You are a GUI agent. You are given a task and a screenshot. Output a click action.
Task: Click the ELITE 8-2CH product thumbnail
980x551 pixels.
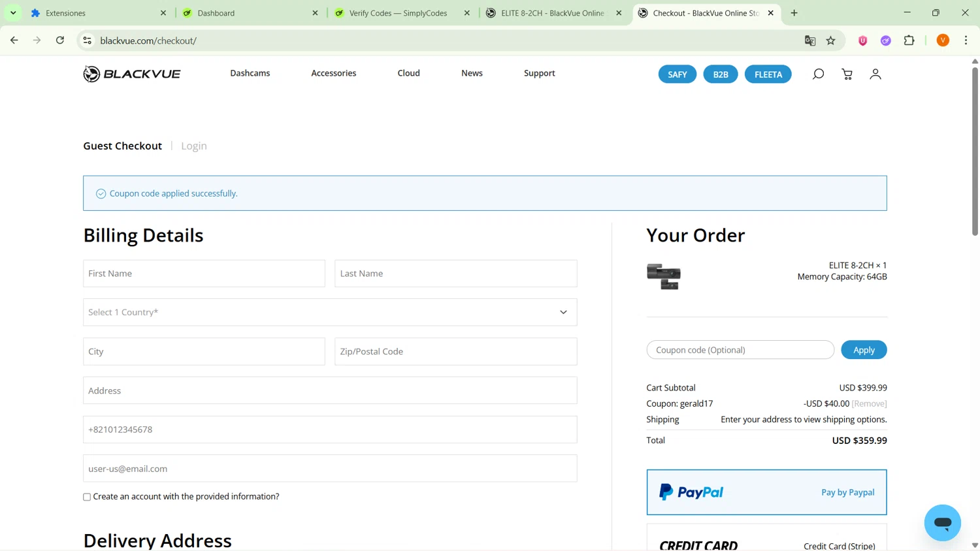click(x=664, y=276)
